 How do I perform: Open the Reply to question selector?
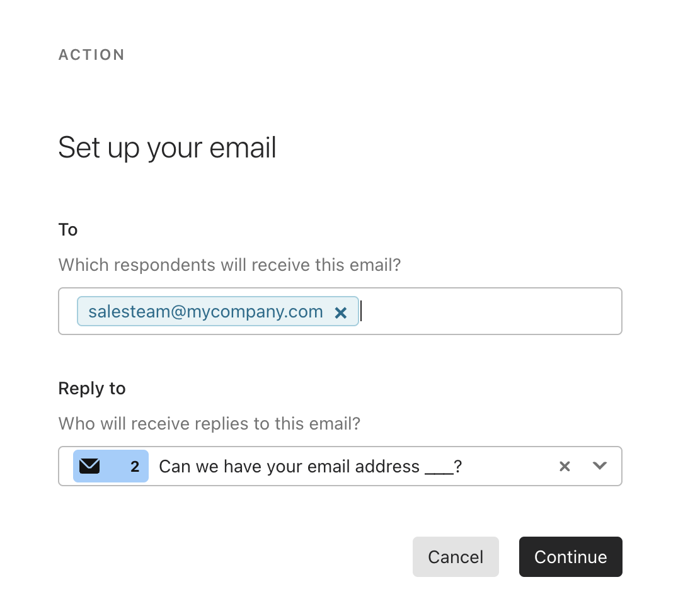[340, 466]
